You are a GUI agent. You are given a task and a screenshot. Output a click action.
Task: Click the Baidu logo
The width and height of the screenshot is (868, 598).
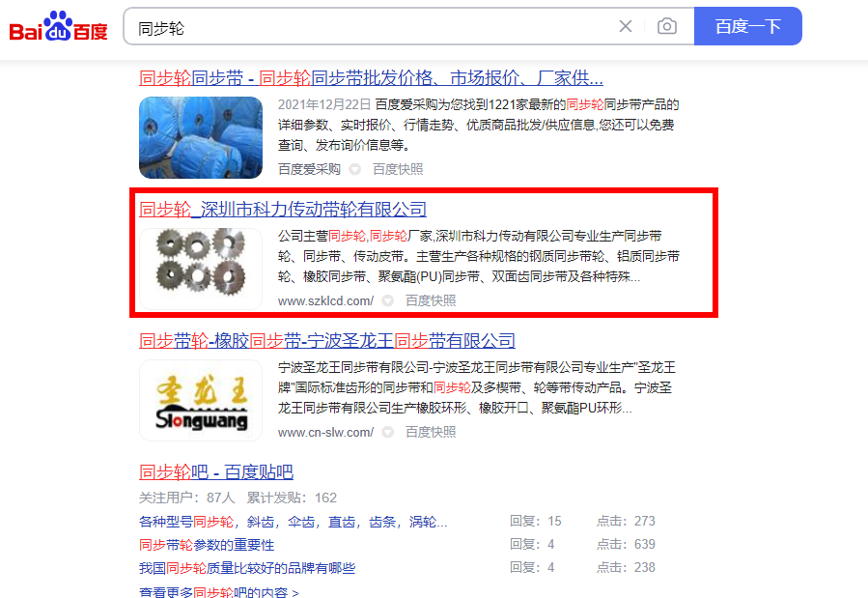tap(58, 27)
